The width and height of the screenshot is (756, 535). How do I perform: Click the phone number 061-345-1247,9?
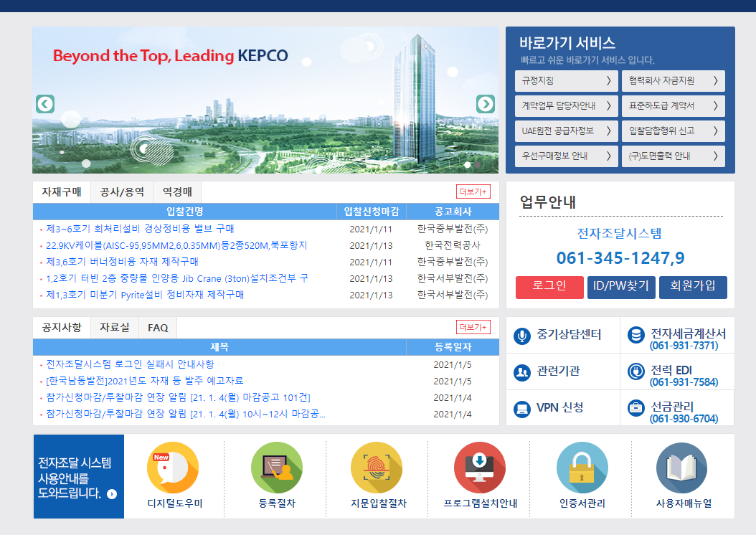click(x=620, y=258)
